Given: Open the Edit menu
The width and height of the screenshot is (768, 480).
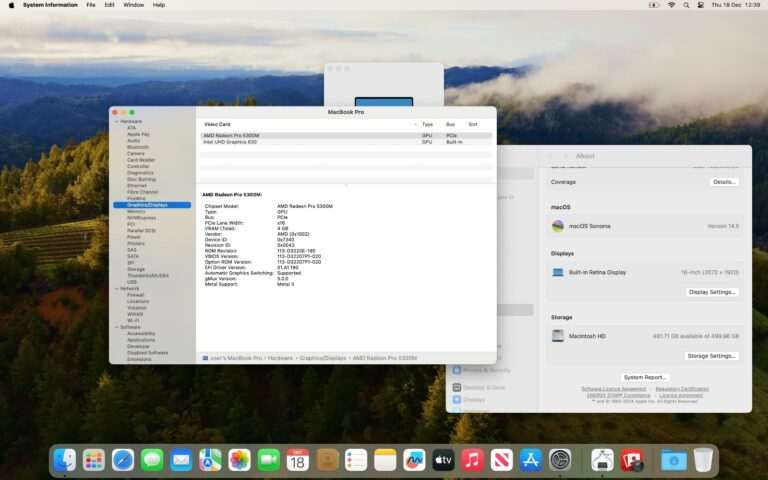Looking at the screenshot, I should tap(109, 5).
